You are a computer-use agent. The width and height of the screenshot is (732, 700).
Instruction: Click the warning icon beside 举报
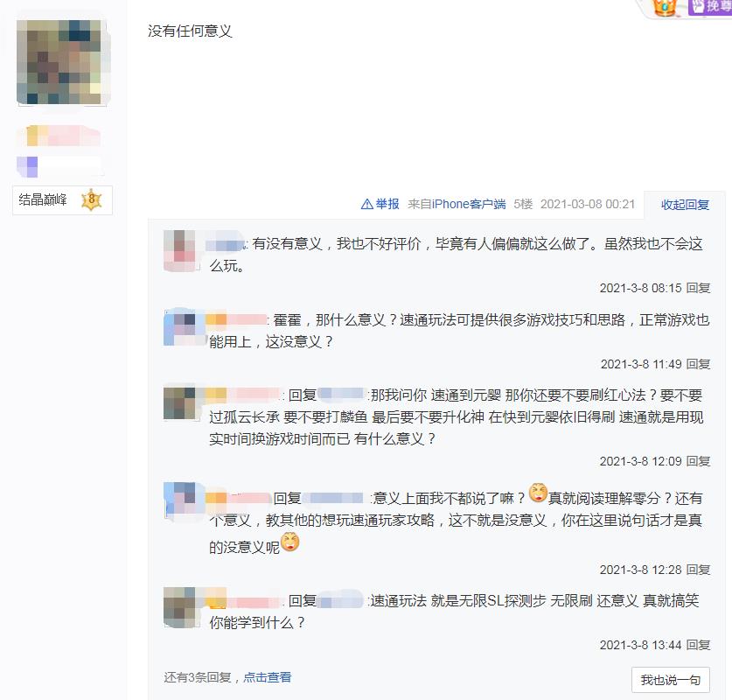tap(367, 204)
